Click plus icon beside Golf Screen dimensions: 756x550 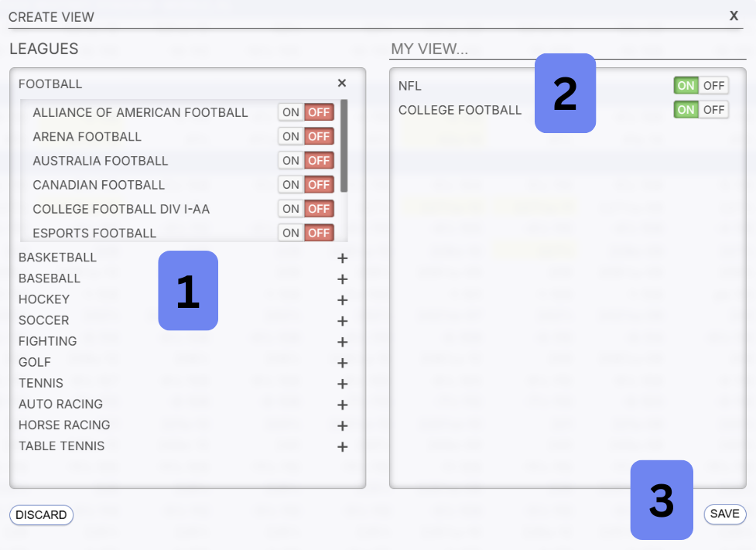(342, 363)
